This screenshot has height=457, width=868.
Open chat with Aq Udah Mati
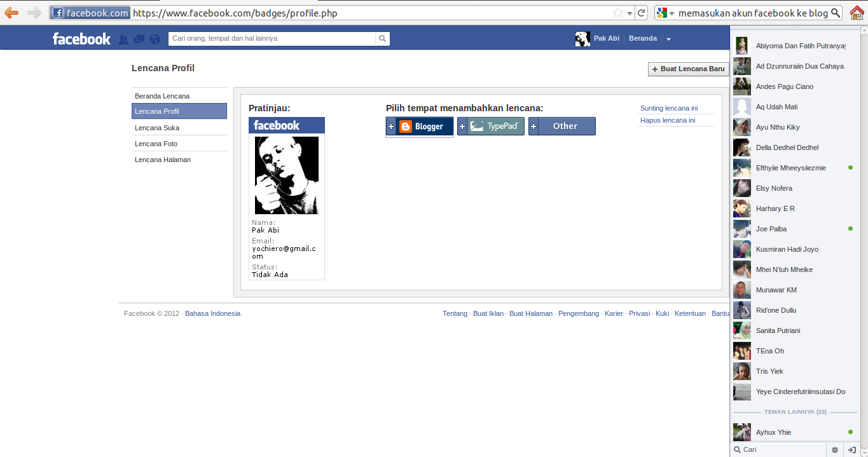pos(794,107)
